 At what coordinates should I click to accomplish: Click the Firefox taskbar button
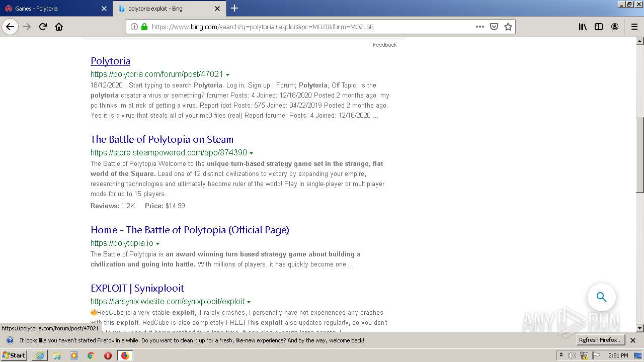[x=125, y=355]
